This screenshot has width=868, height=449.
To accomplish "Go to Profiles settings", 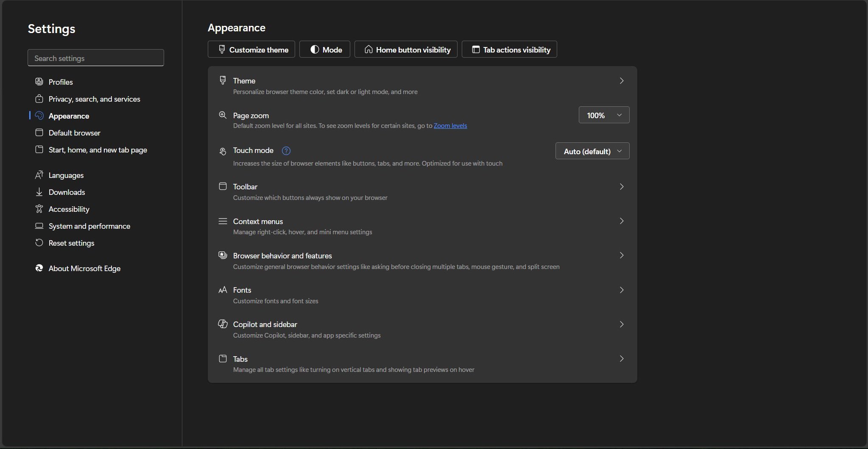I will pos(61,82).
